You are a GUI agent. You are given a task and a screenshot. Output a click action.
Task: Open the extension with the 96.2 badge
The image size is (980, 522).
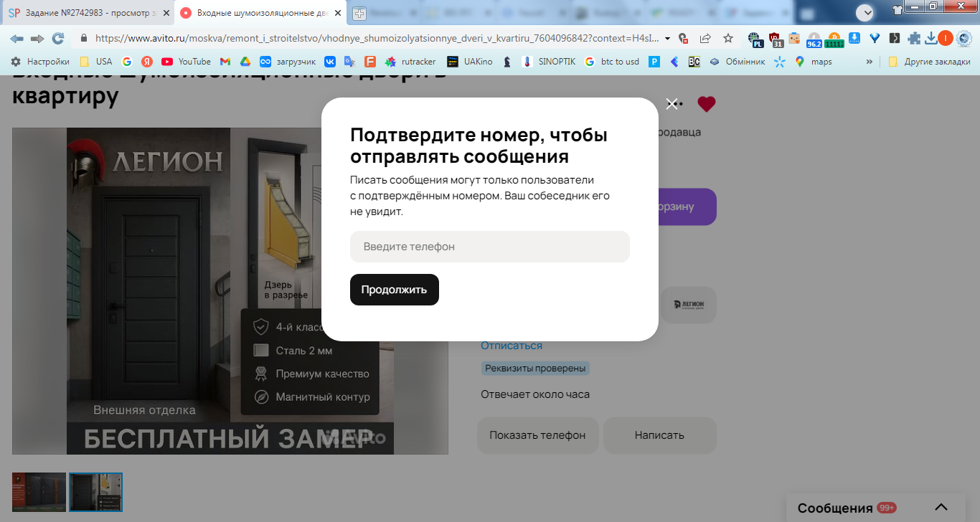(814, 39)
